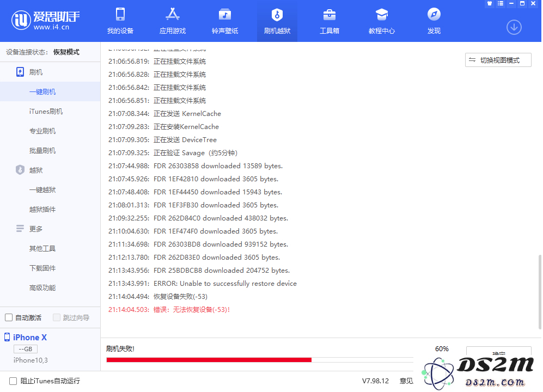Click the FDR 262D84C0 downloaded log line
This screenshot has width=543, height=392.
pyautogui.click(x=198, y=218)
